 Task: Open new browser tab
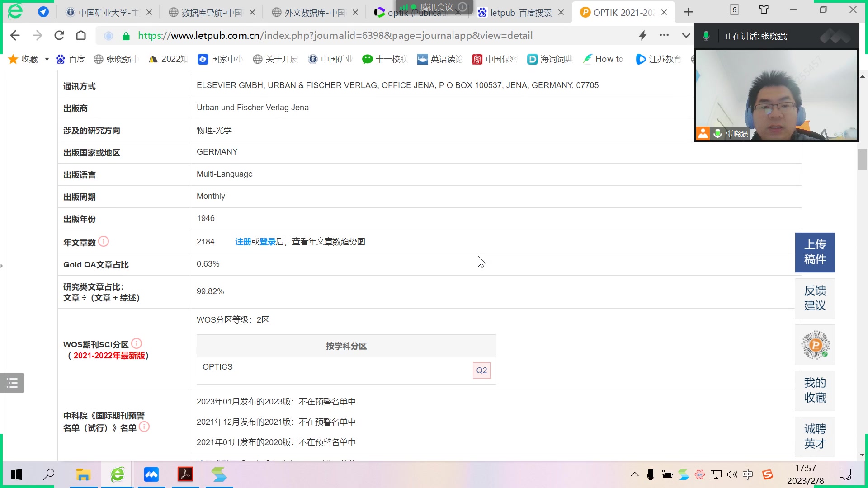[x=689, y=12]
